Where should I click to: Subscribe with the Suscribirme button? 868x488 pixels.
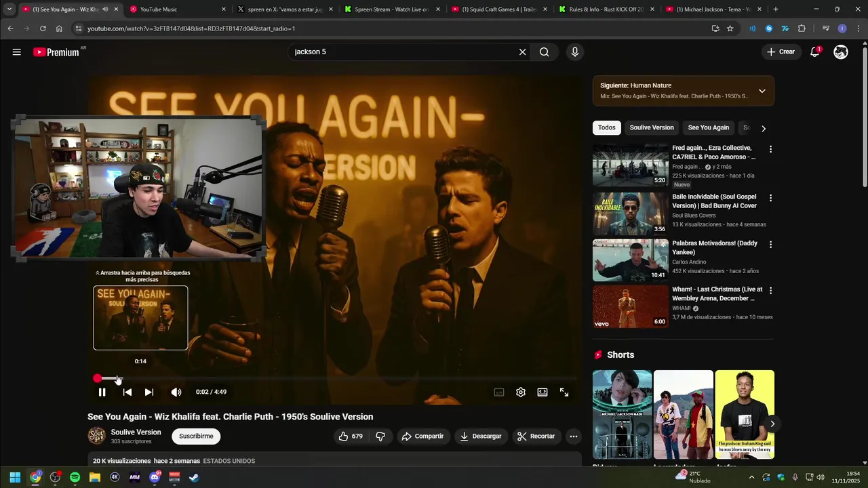tap(196, 436)
